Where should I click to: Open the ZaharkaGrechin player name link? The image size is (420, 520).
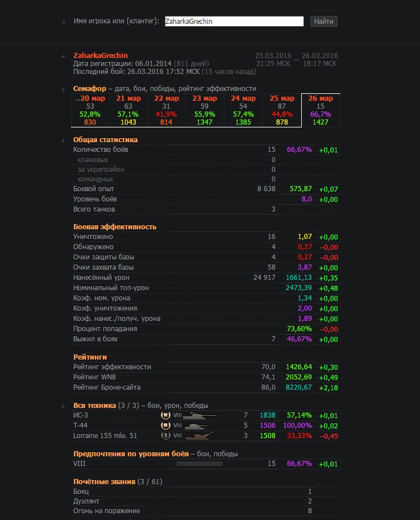point(101,56)
